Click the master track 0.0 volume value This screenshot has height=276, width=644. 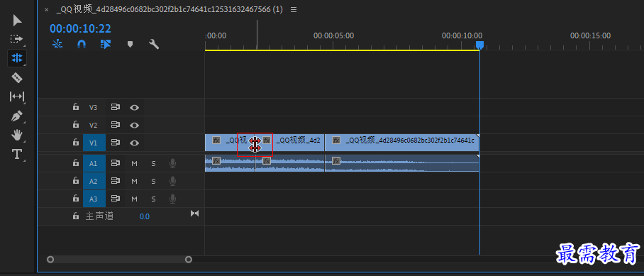point(145,216)
